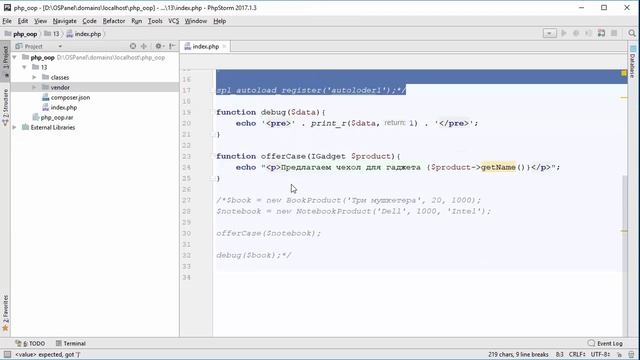Open the File menu
640x360 pixels.
click(7, 21)
